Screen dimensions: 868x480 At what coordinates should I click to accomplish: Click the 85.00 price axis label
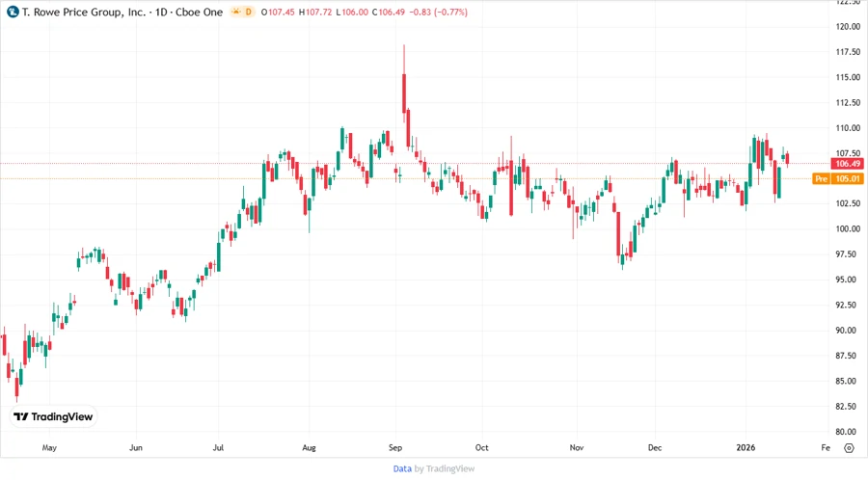(x=848, y=381)
